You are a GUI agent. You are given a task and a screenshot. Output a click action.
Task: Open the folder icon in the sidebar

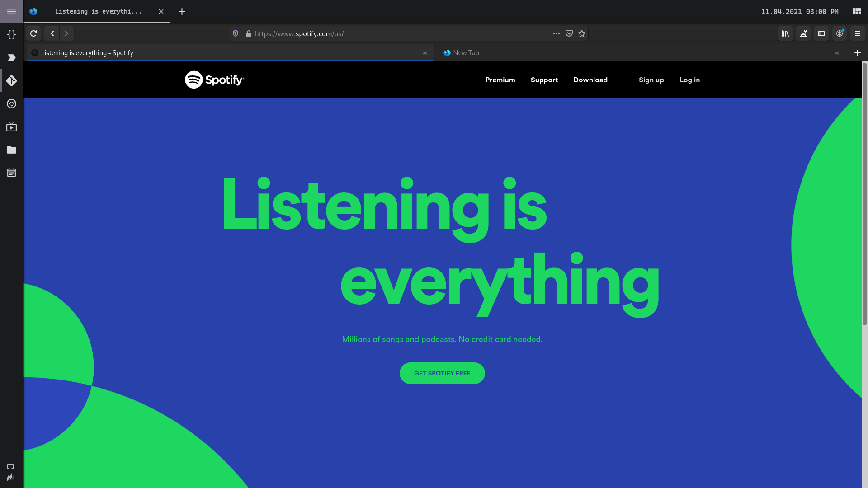[x=11, y=150]
